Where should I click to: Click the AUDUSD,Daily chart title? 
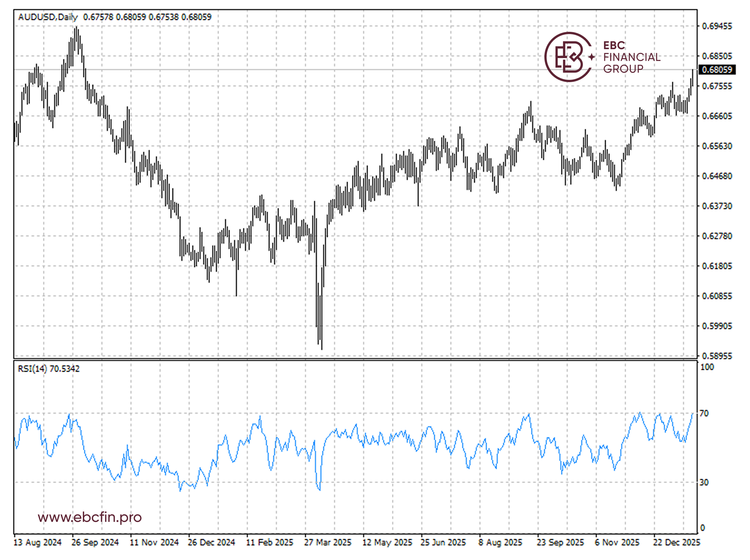pyautogui.click(x=48, y=17)
